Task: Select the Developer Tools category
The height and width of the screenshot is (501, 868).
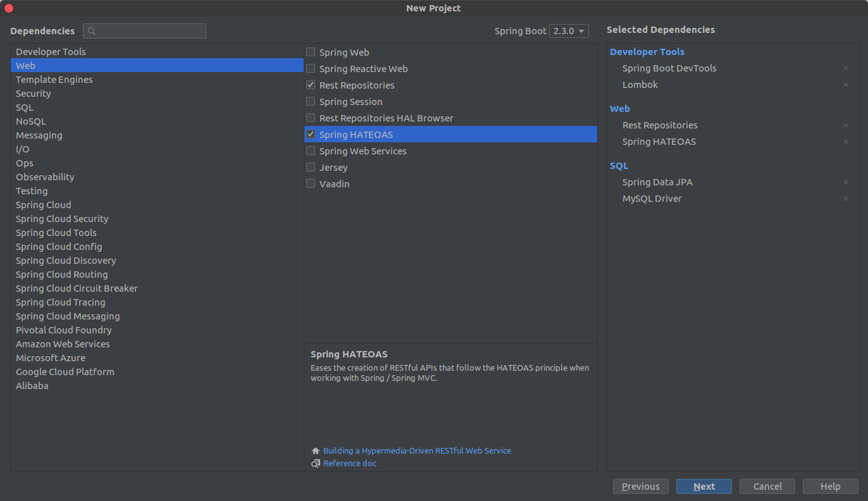Action: point(157,52)
